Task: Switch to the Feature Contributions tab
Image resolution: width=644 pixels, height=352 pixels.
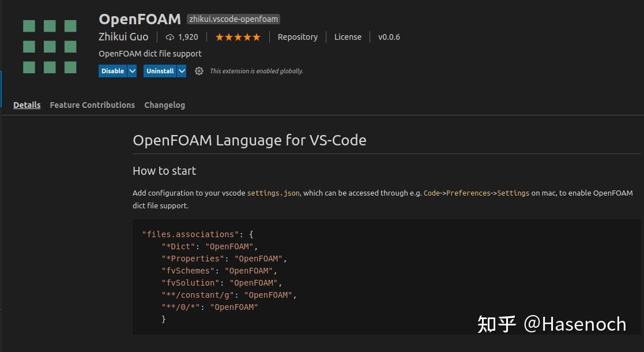Action: coord(92,105)
